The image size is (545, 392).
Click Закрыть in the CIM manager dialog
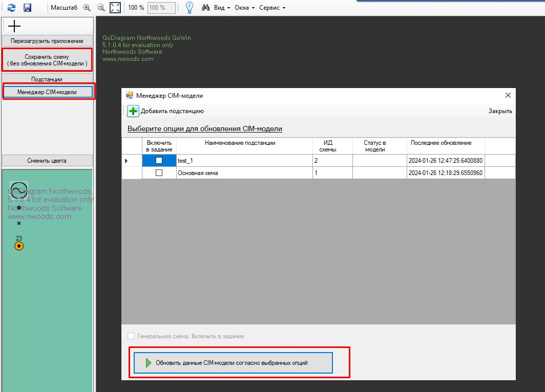click(500, 111)
